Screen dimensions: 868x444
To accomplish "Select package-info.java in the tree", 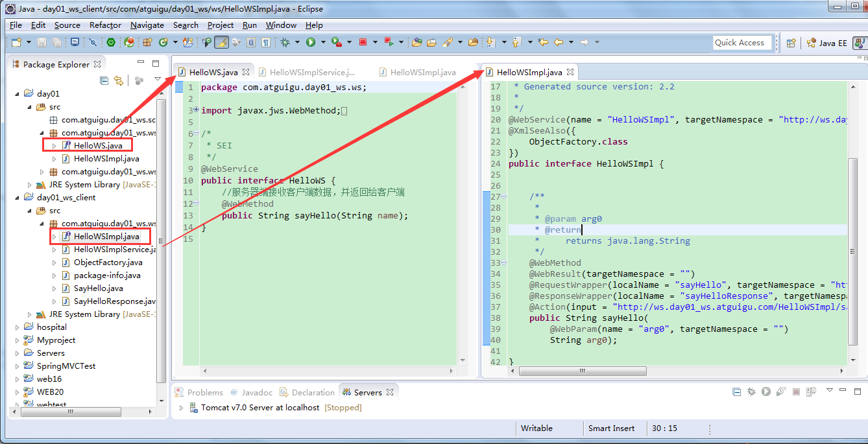I will coord(101,275).
